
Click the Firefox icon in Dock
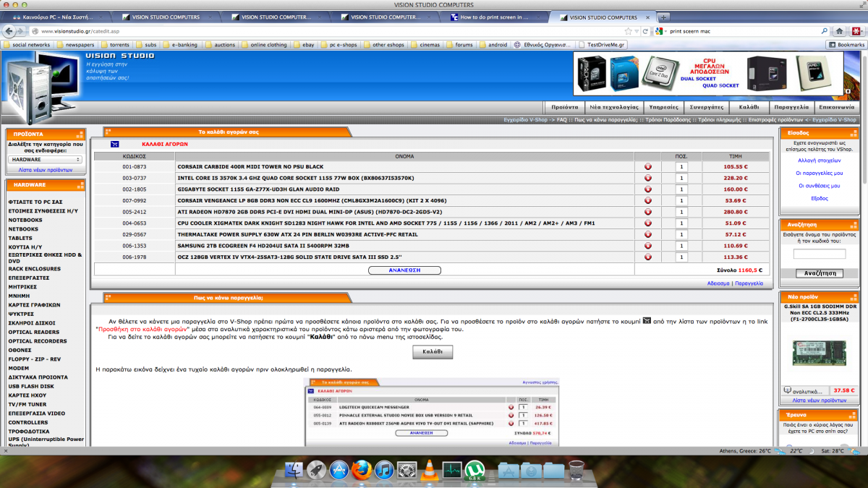tap(362, 471)
